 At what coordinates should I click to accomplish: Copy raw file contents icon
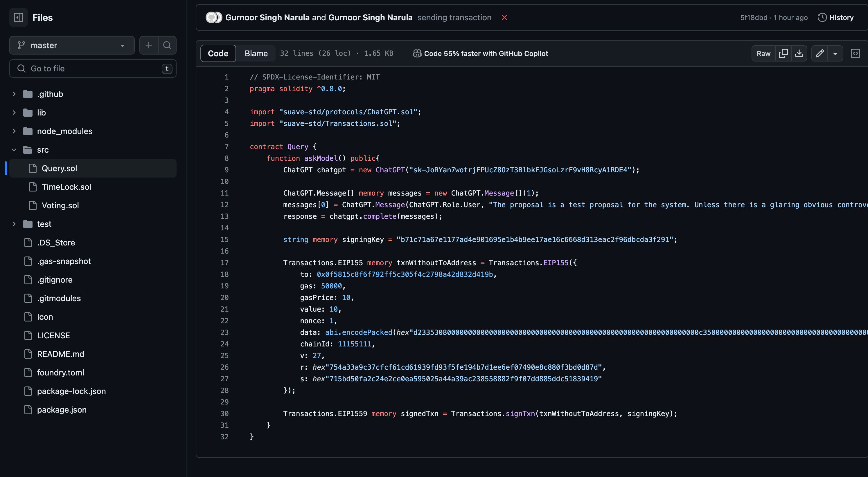pyautogui.click(x=783, y=53)
